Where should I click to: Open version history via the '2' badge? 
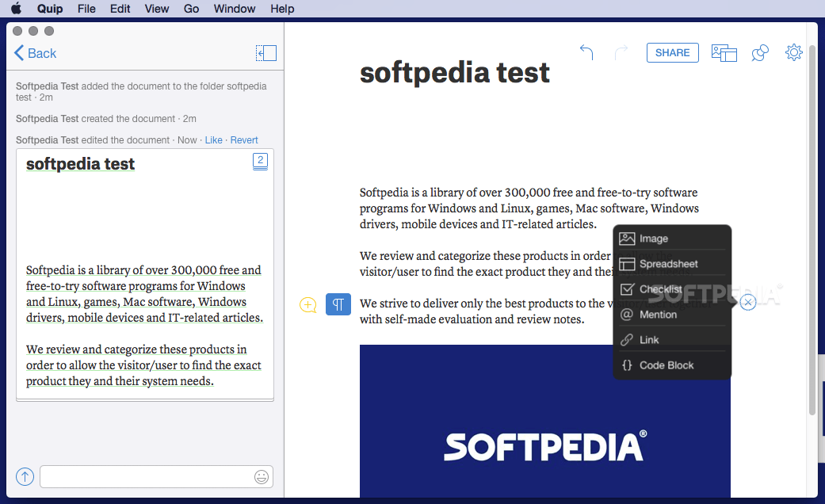coord(260,160)
